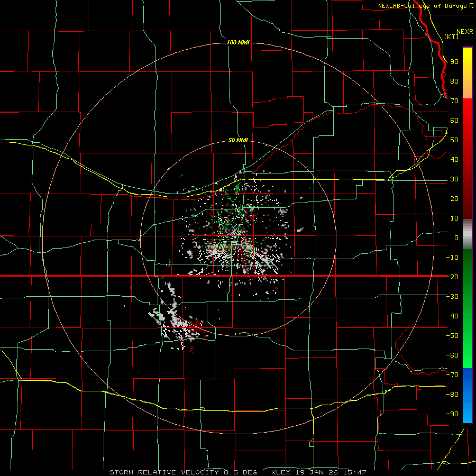Click the NEXR label above the scale
Screen dimensions: 476x476
(x=465, y=32)
